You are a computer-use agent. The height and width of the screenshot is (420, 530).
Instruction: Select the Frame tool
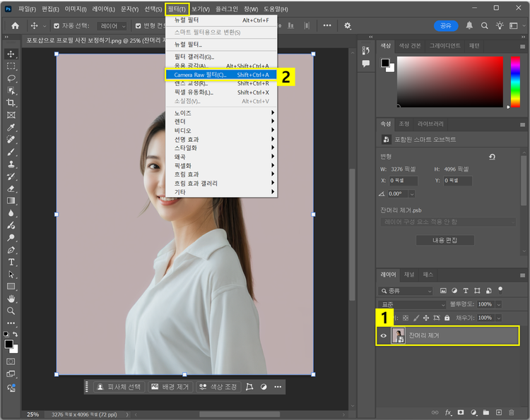[x=11, y=115]
